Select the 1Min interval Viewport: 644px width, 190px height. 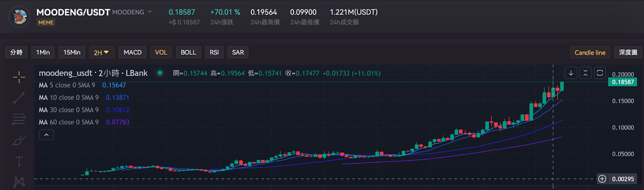(x=43, y=52)
